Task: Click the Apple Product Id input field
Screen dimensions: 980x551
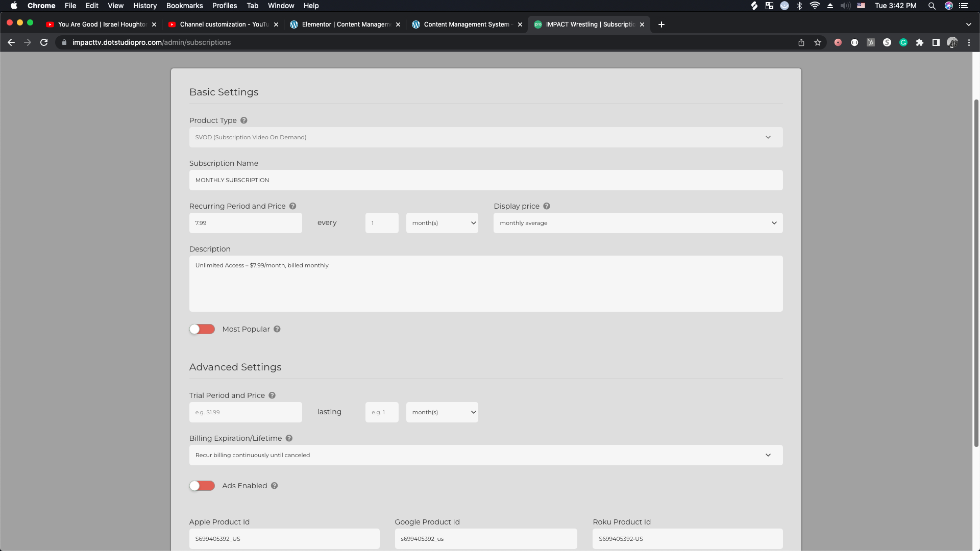Action: pyautogui.click(x=284, y=538)
